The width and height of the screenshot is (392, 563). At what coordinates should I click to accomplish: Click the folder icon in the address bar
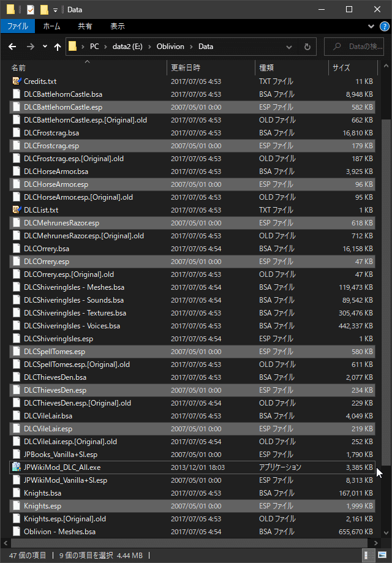pos(73,47)
